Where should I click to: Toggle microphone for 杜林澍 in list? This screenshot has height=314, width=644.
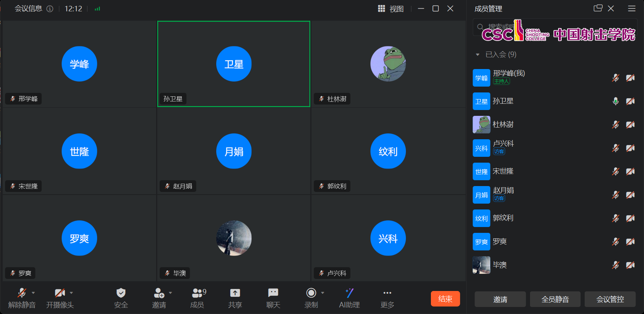(616, 124)
